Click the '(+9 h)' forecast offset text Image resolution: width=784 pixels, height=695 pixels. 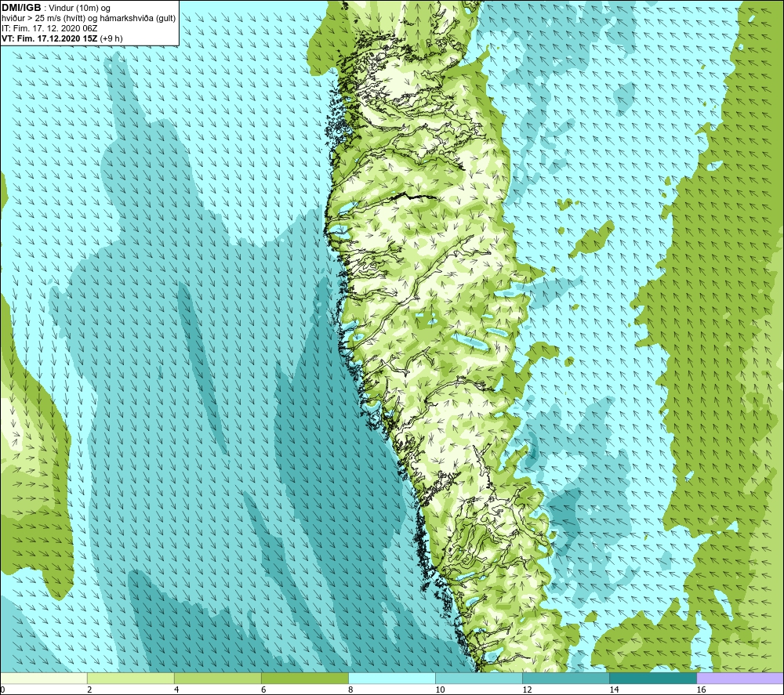coord(111,38)
